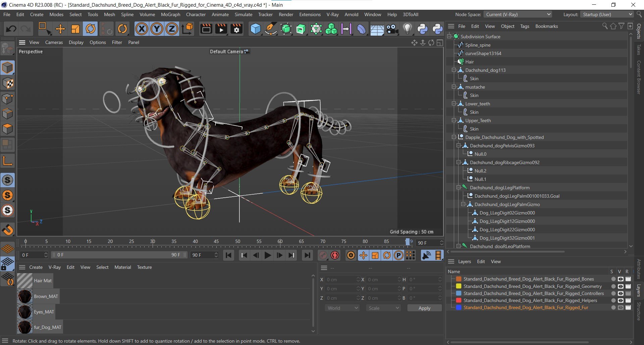Image resolution: width=644 pixels, height=345 pixels.
Task: Click the MoGraph Cloner icon
Action: pos(331,29)
